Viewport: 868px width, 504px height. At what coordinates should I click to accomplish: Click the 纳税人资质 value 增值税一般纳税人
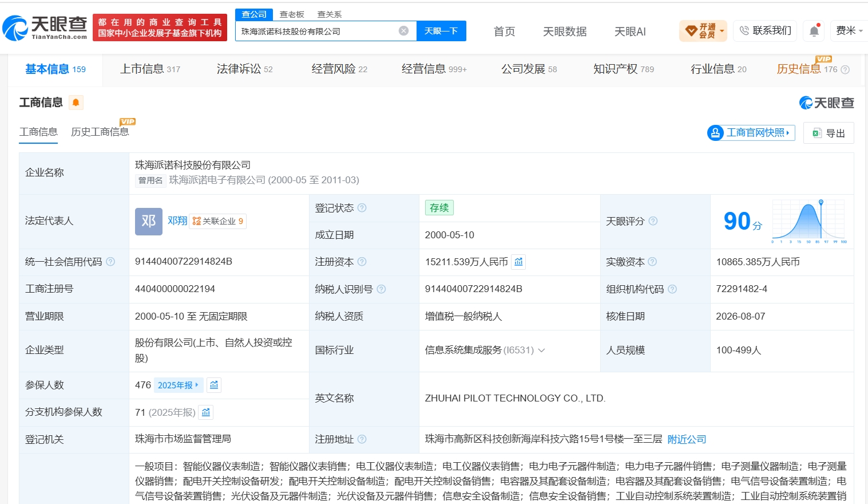[463, 317]
